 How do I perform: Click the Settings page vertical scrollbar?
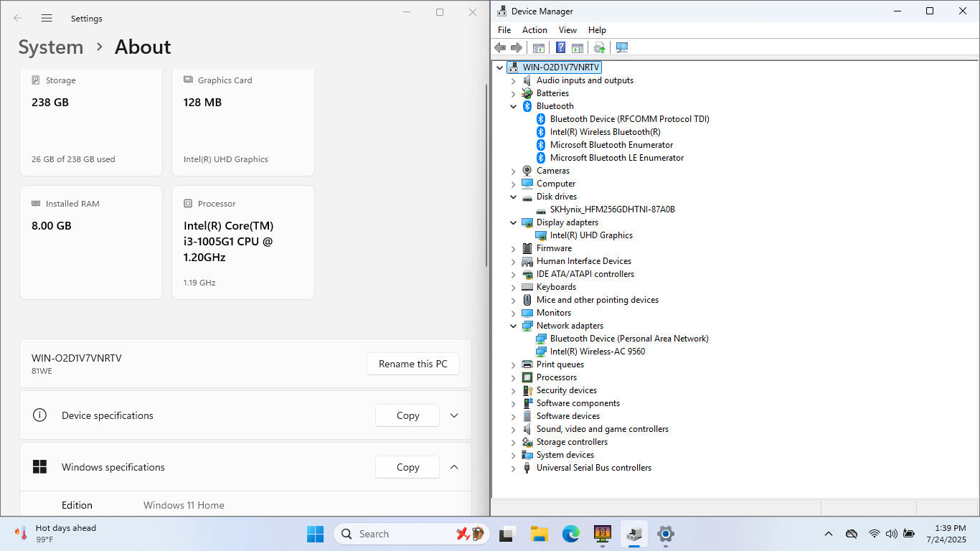487,176
